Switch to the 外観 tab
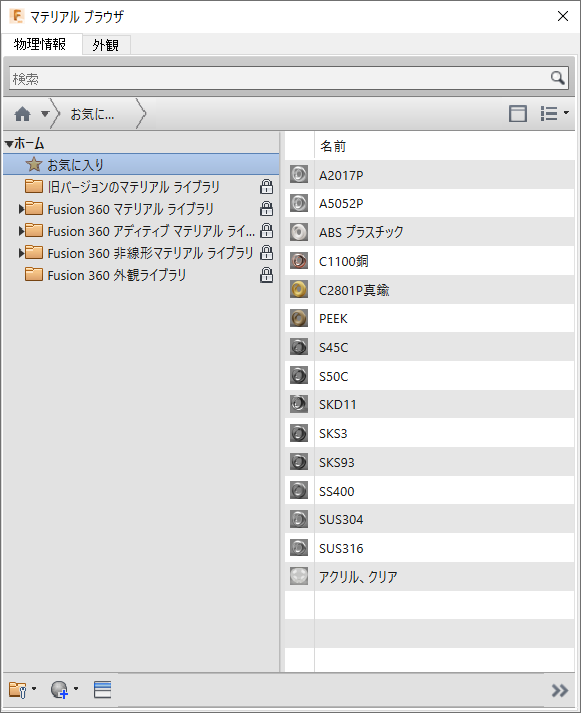The image size is (581, 713). tap(106, 45)
